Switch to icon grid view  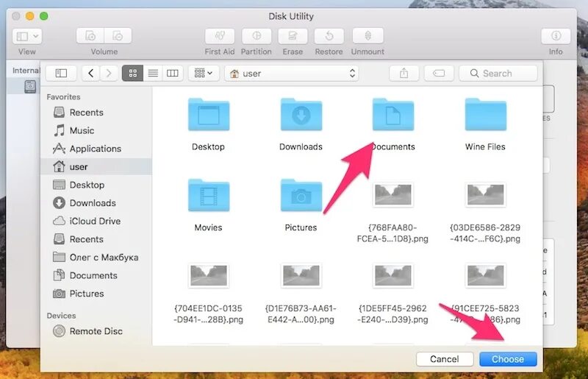click(x=133, y=74)
